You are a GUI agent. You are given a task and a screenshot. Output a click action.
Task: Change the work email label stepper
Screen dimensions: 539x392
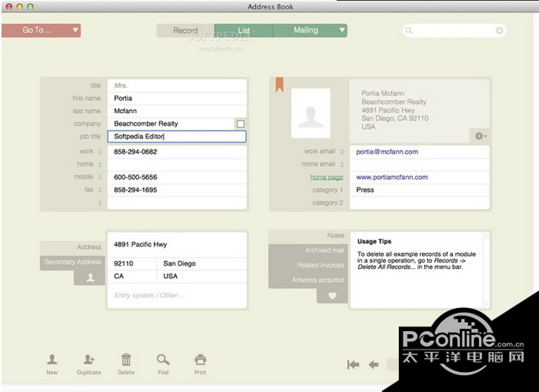(x=342, y=152)
